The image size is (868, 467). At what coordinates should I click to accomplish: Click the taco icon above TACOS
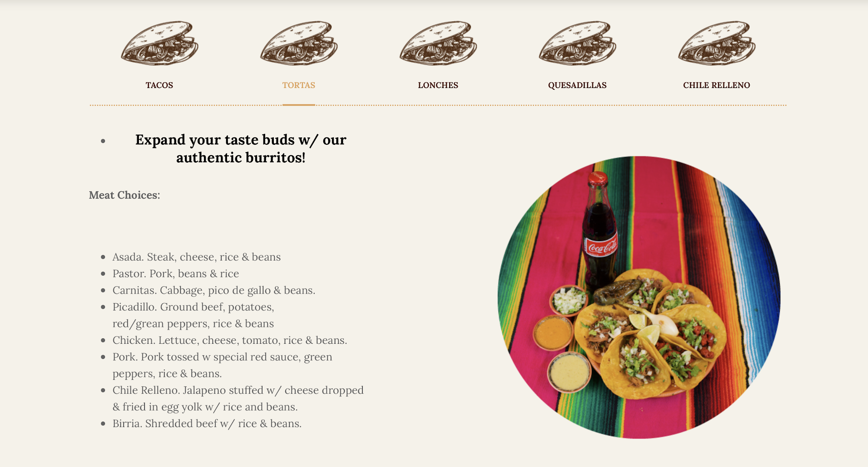coord(159,43)
